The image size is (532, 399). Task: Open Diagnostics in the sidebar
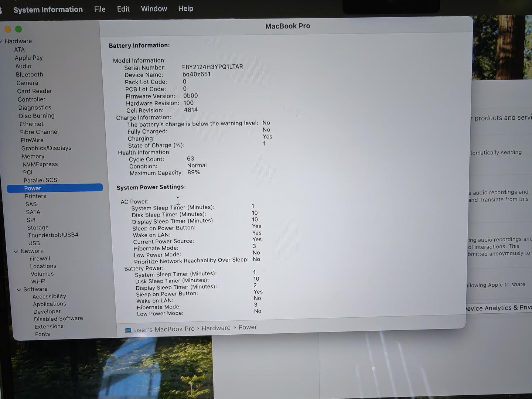coord(35,108)
